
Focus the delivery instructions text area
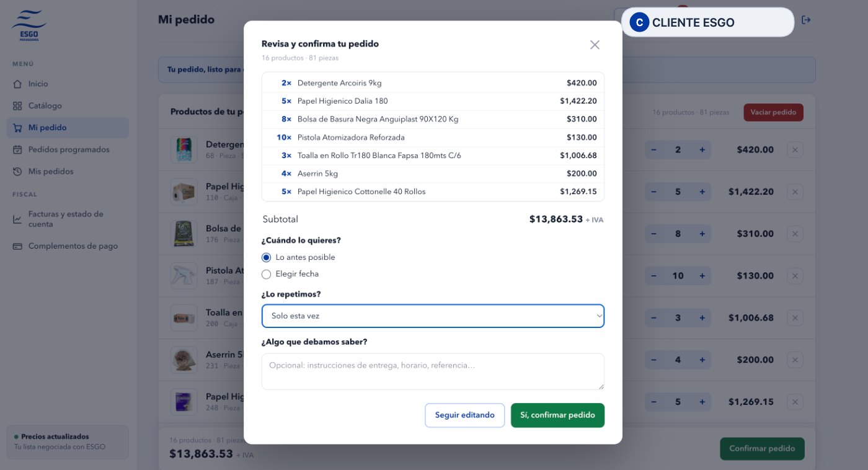click(433, 371)
